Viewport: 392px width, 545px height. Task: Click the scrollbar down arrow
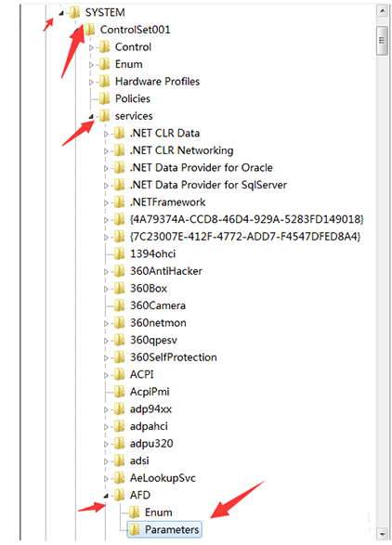coord(383,534)
